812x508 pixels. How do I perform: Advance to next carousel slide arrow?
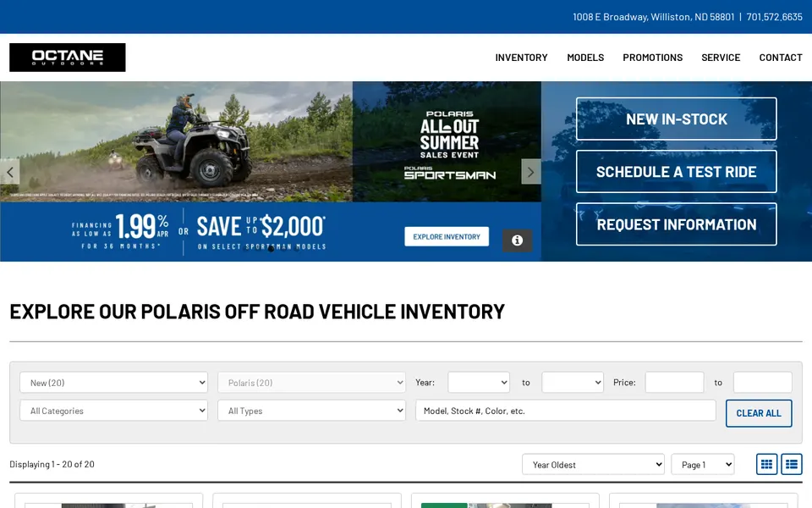point(531,172)
